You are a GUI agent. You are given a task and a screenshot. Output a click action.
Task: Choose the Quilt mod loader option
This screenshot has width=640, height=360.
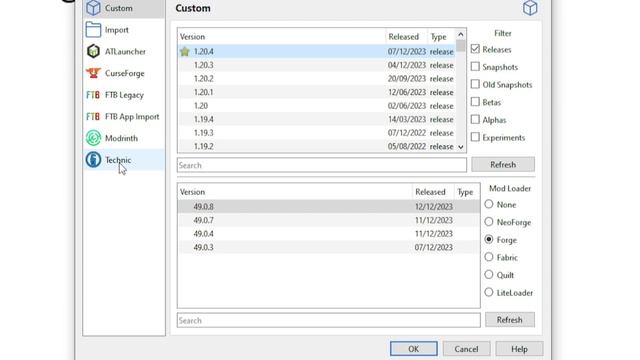tap(489, 274)
